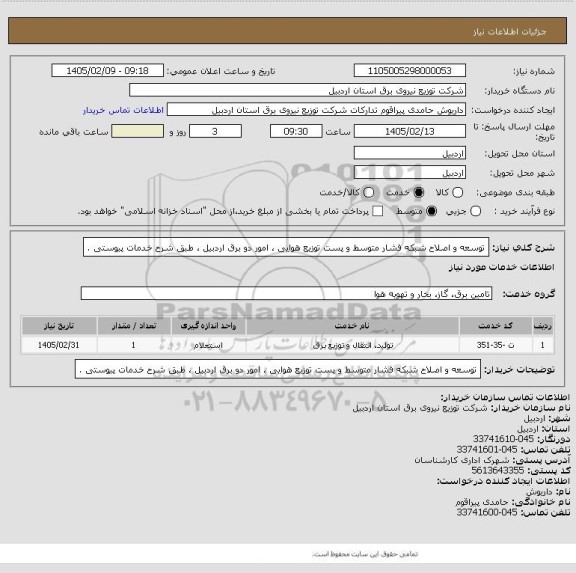This screenshot has width=576, height=573.
Task: Click the unit cell استعلام
Action: point(208,345)
